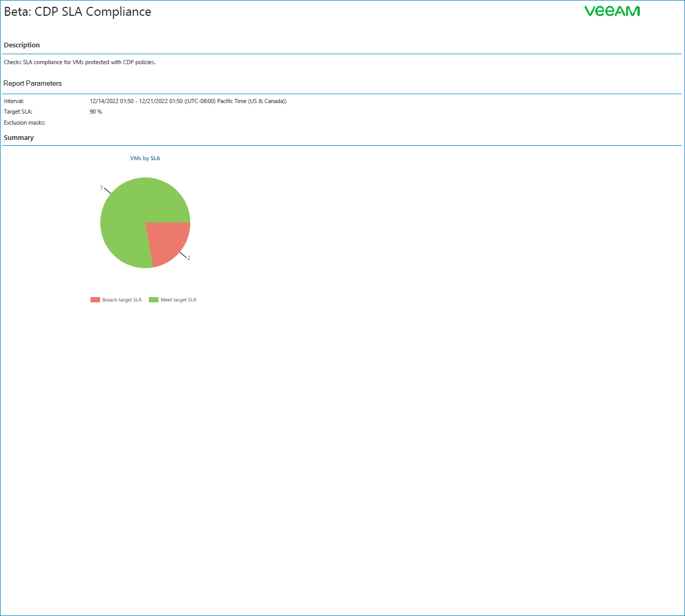685x616 pixels.
Task: Click the 'Checks SLA compliance for VMs' description text
Action: [x=80, y=62]
